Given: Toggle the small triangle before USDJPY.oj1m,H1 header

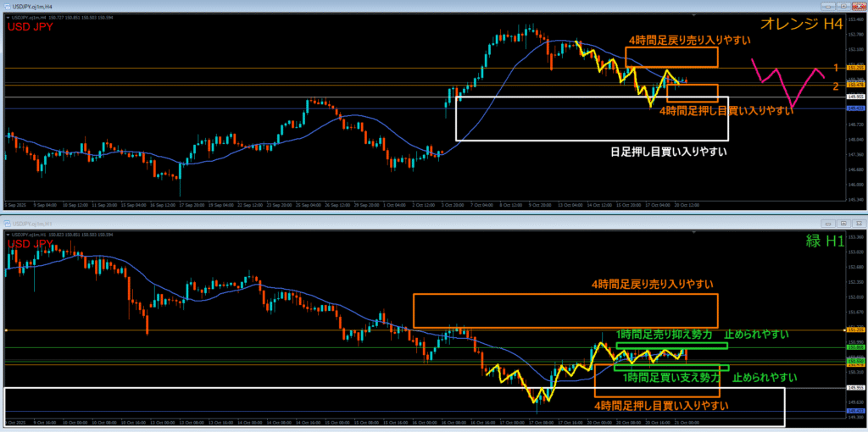Looking at the screenshot, I should point(7,235).
